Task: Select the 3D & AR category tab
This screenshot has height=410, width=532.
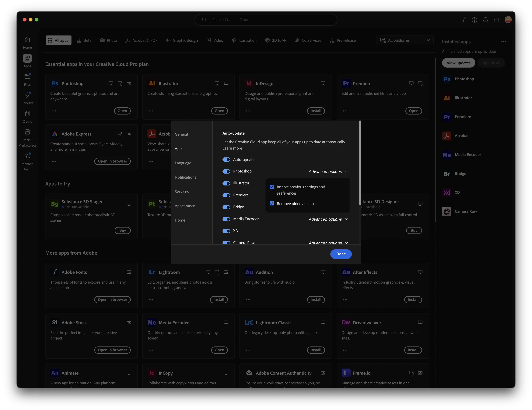Action: pos(276,40)
